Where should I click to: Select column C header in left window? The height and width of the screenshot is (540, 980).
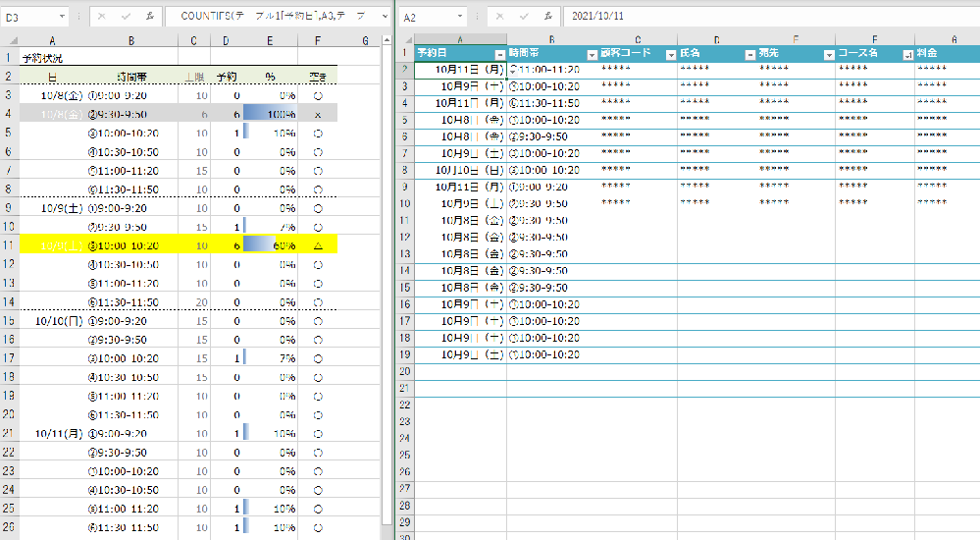(x=194, y=40)
